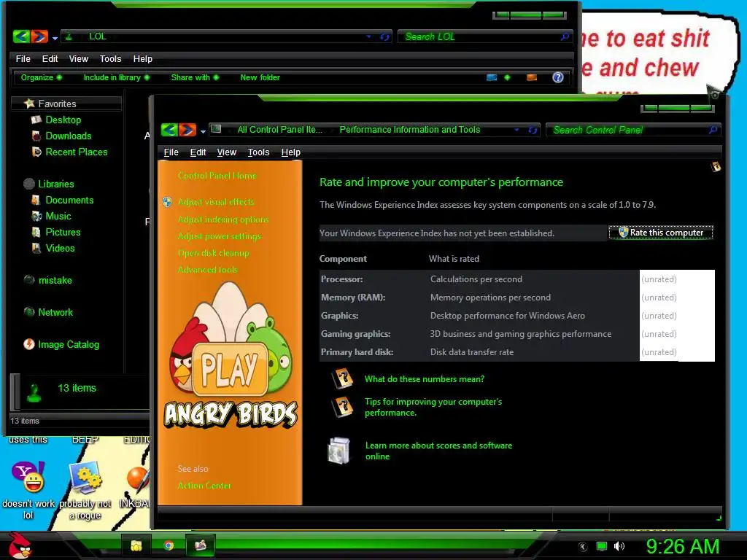Toggle preview pane icon in LOL toolbar
Screen dimensions: 747x560
(x=532, y=77)
